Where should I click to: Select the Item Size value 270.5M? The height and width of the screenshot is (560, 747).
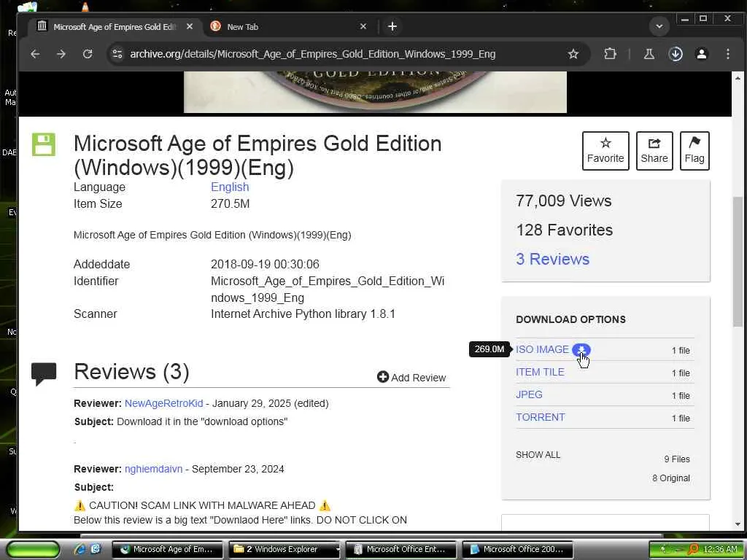click(x=230, y=204)
